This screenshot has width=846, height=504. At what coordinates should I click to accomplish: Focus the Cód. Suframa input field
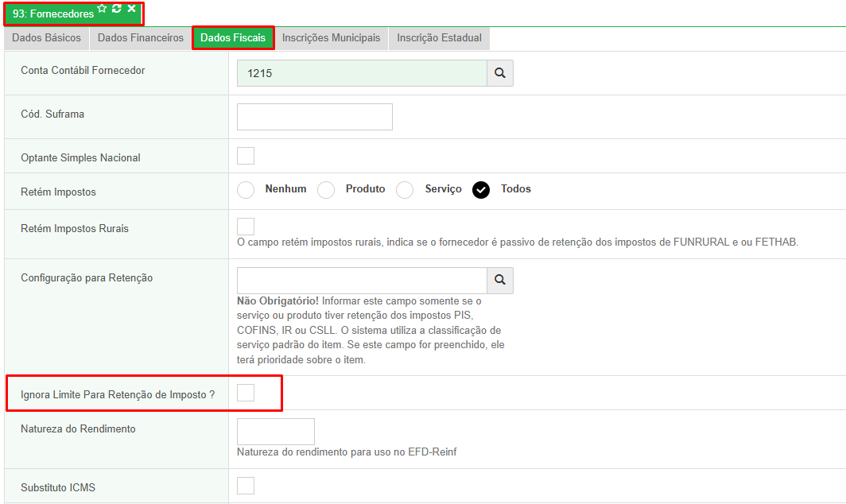pos(315,117)
